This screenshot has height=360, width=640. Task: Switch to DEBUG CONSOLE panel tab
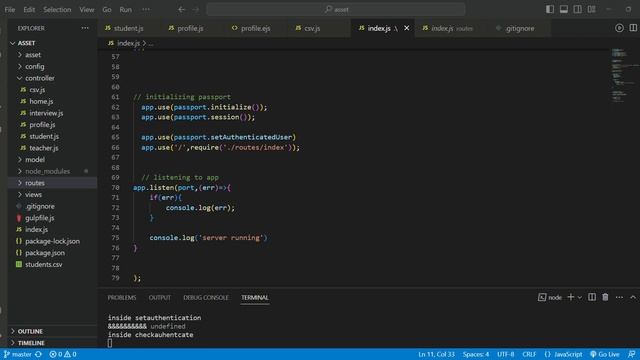[x=206, y=298]
